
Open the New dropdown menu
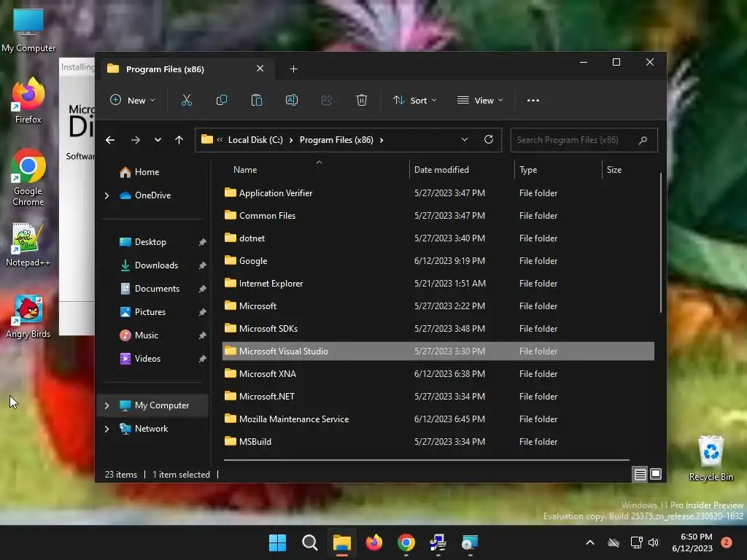pos(133,101)
